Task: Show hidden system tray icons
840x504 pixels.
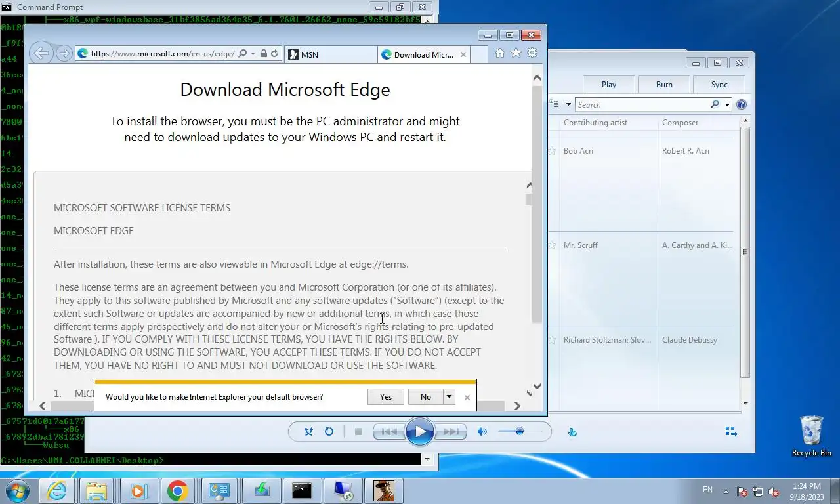Action: click(726, 491)
